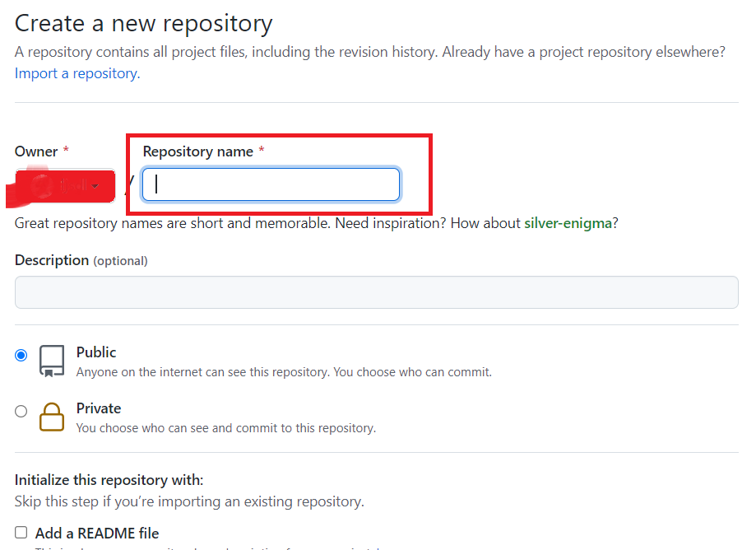Click the "Add a README file" label

97,533
